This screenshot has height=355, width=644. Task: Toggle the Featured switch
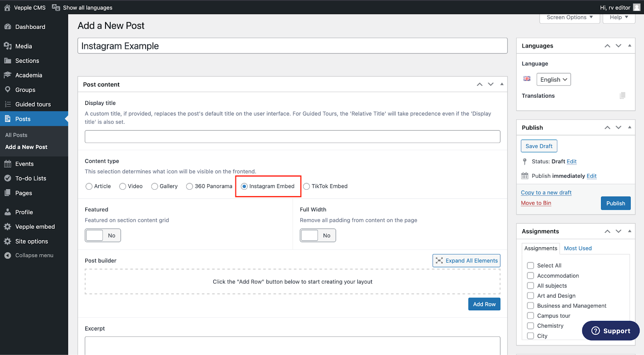coord(103,235)
